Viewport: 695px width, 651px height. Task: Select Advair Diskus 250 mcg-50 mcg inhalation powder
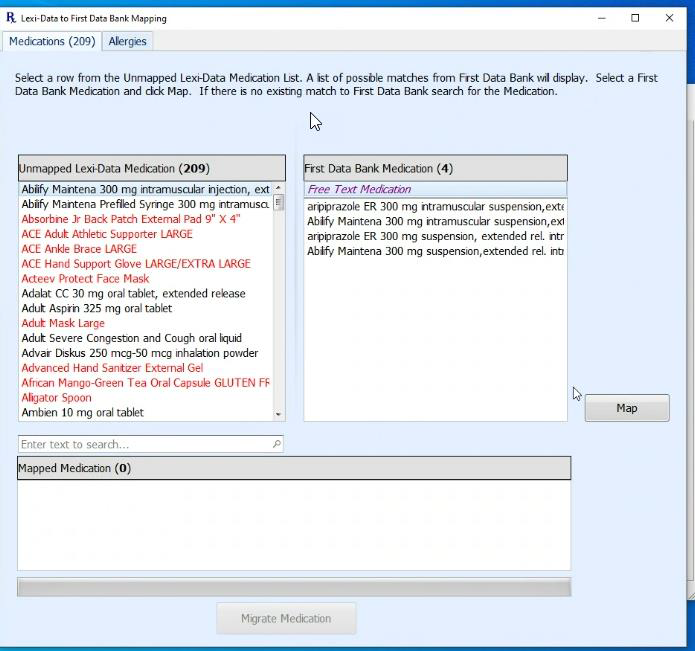tap(139, 353)
